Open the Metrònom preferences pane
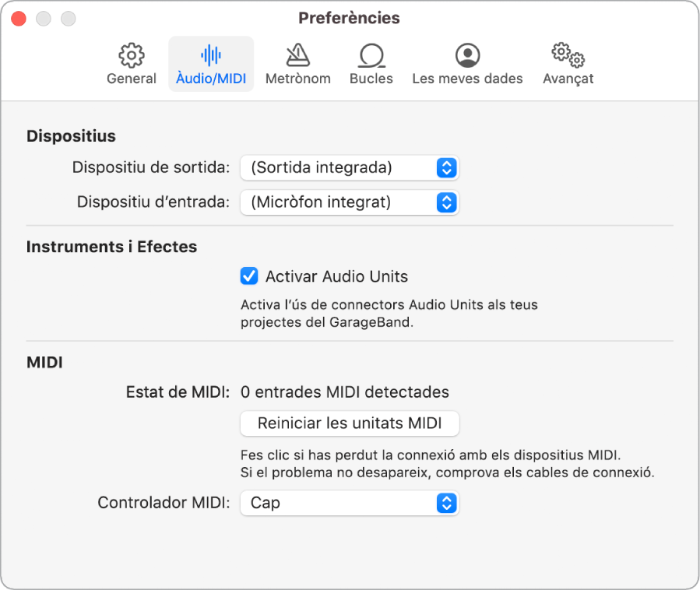 (x=297, y=62)
